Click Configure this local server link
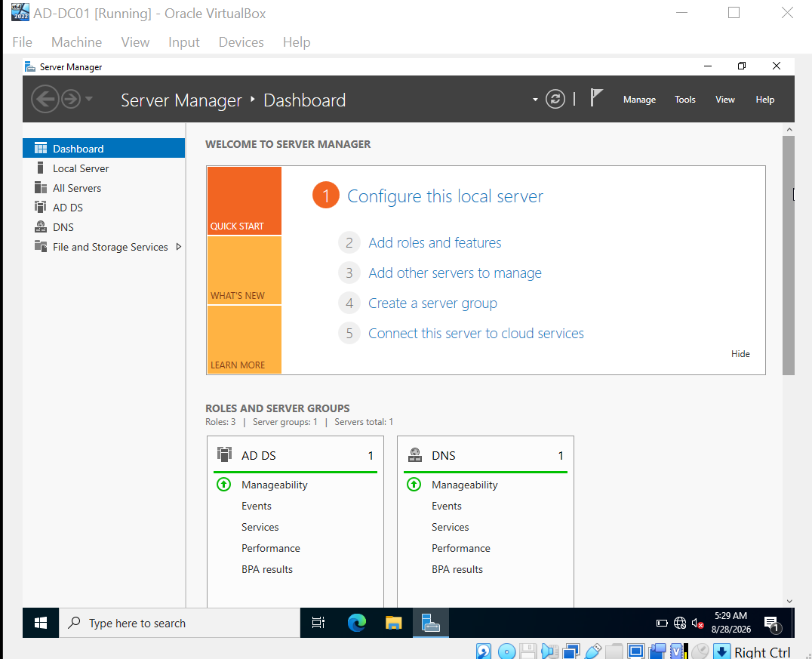 444,196
